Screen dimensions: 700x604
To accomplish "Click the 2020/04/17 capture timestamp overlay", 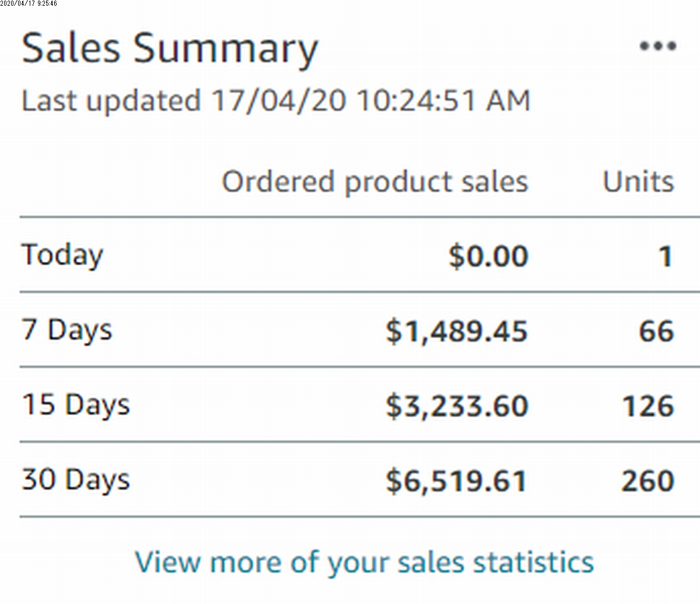I will (x=29, y=3).
